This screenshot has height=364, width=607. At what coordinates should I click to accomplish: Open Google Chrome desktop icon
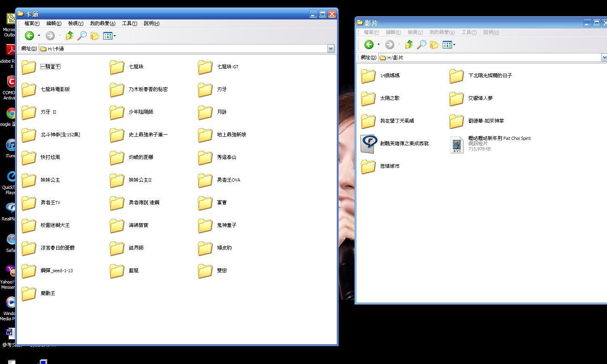[11, 114]
